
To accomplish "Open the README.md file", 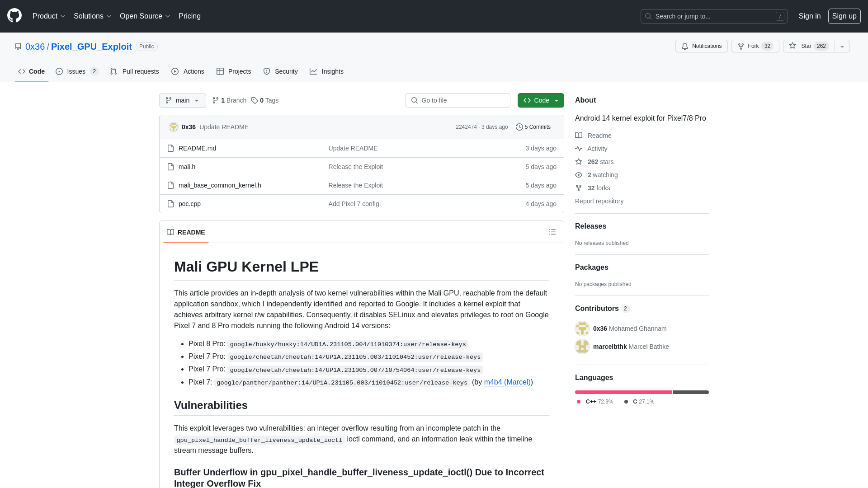I will pos(197,148).
